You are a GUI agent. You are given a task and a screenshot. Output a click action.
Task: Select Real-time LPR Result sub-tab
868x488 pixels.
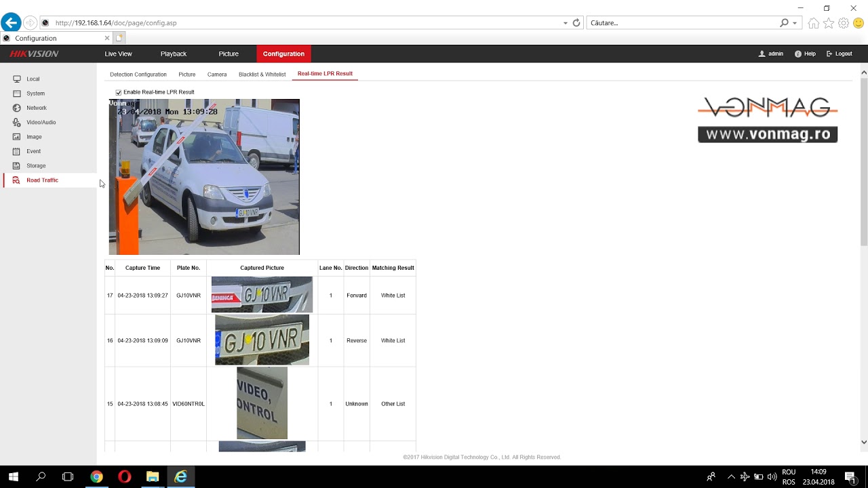[325, 74]
